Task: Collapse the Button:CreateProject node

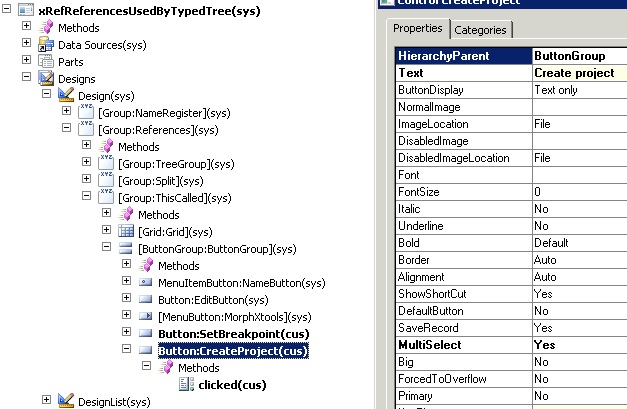Action: pyautogui.click(x=126, y=348)
